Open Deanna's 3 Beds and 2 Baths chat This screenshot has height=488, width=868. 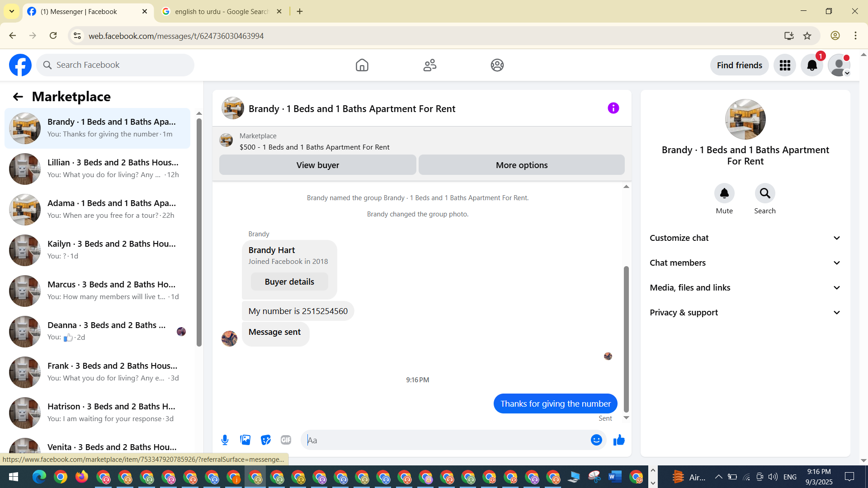pos(97,331)
